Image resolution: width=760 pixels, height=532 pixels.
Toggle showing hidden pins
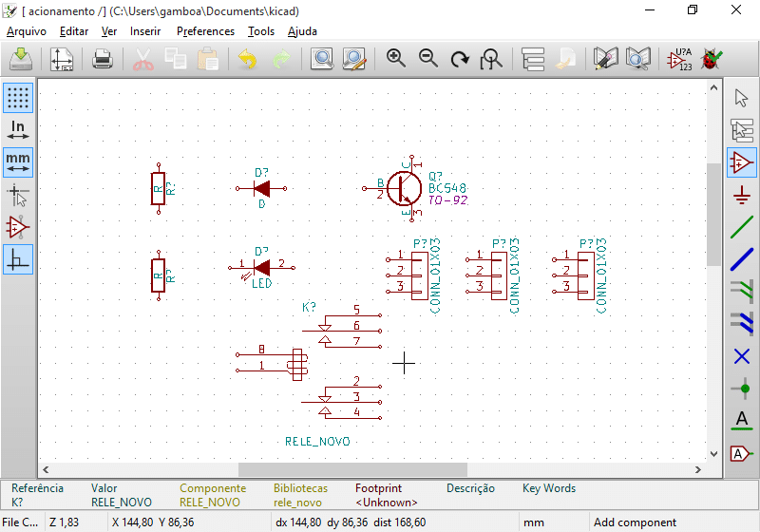(17, 227)
